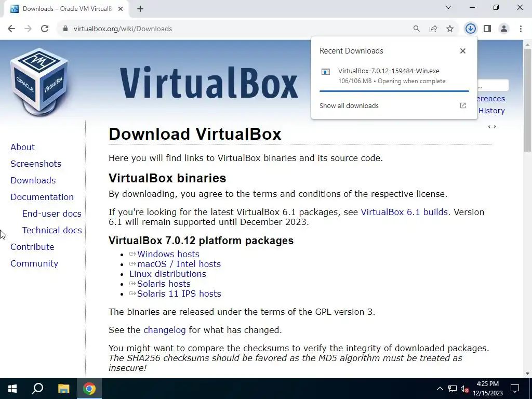Open the Community sidebar link

pos(34,263)
